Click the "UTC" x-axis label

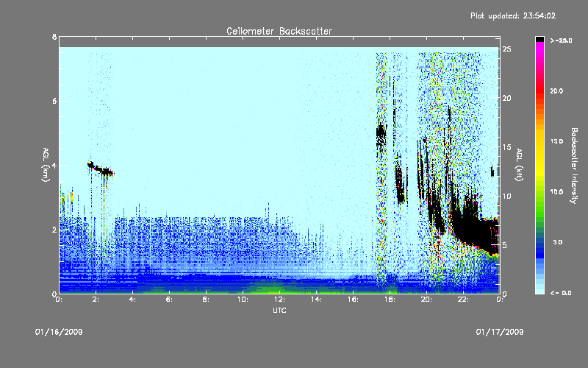click(x=279, y=311)
